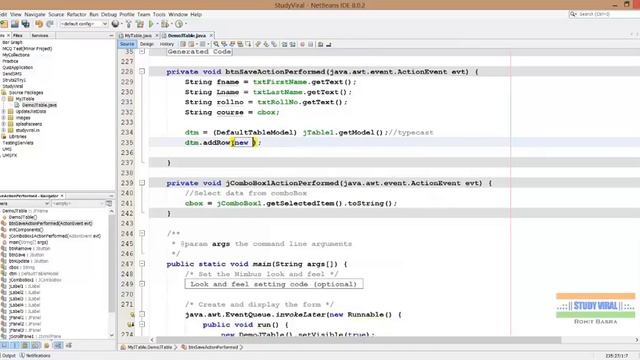
Task: Expand the UpdateJtabData package node
Action: 4,111
